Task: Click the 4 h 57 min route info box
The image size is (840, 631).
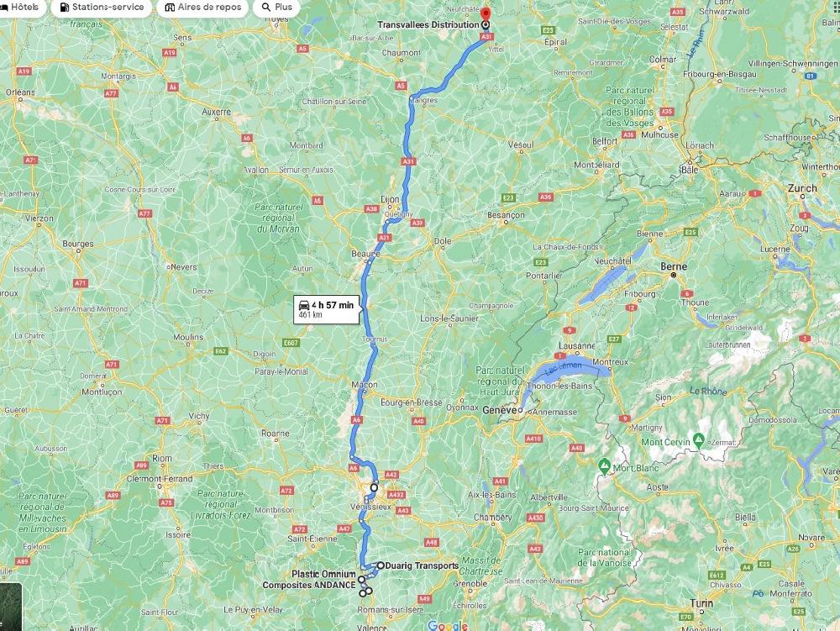Action: 326,309
